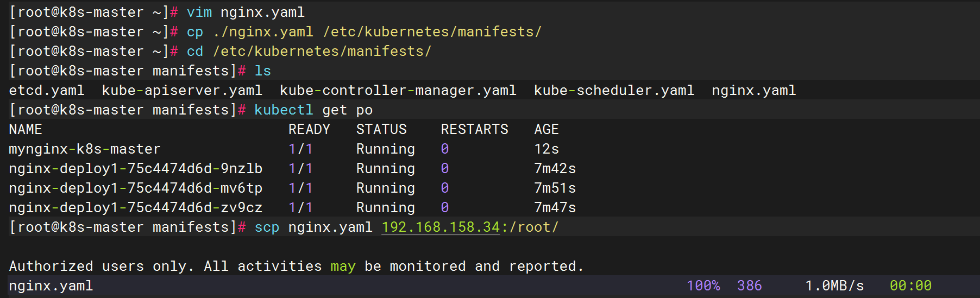Click the word 'may' in the warning
The width and height of the screenshot is (980, 298).
343,266
